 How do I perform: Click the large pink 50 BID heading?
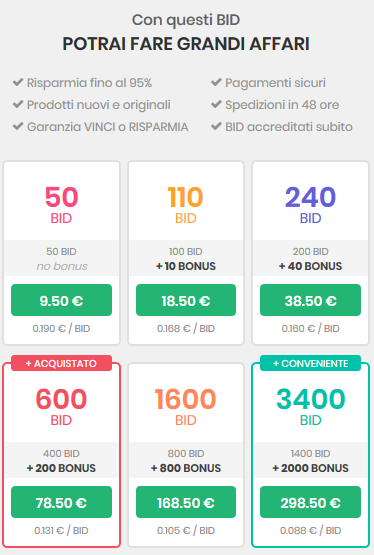pos(61,205)
